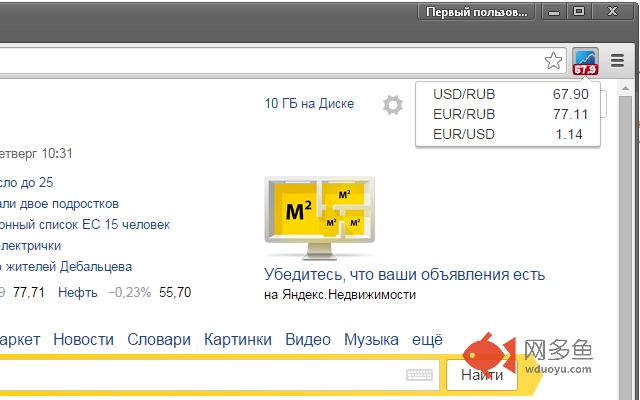Click the Найти search button
Screen dimensions: 640x400
pos(482,375)
